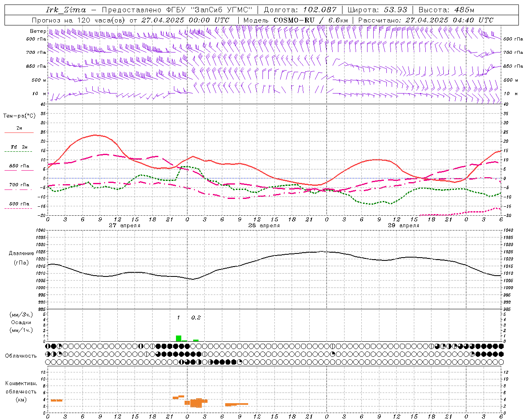Click the "Ветер" wind panel label
The height and width of the screenshot is (420, 525).
tap(38, 31)
